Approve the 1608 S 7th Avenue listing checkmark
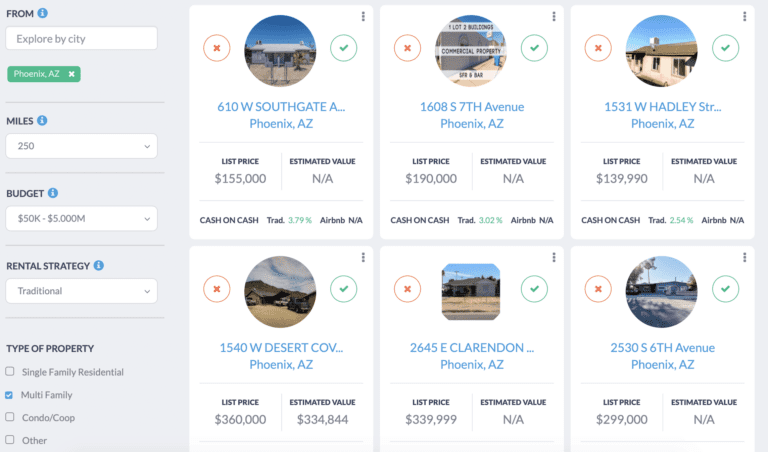768x452 pixels. [x=535, y=47]
